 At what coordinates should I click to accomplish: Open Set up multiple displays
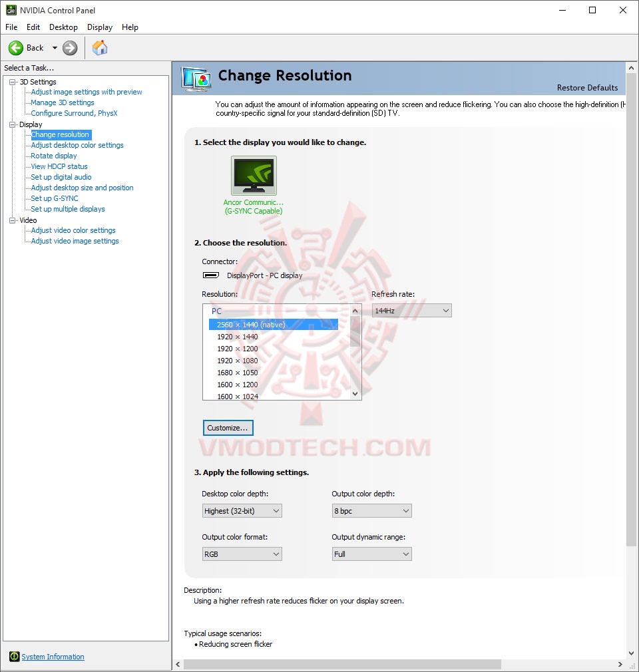click(68, 209)
